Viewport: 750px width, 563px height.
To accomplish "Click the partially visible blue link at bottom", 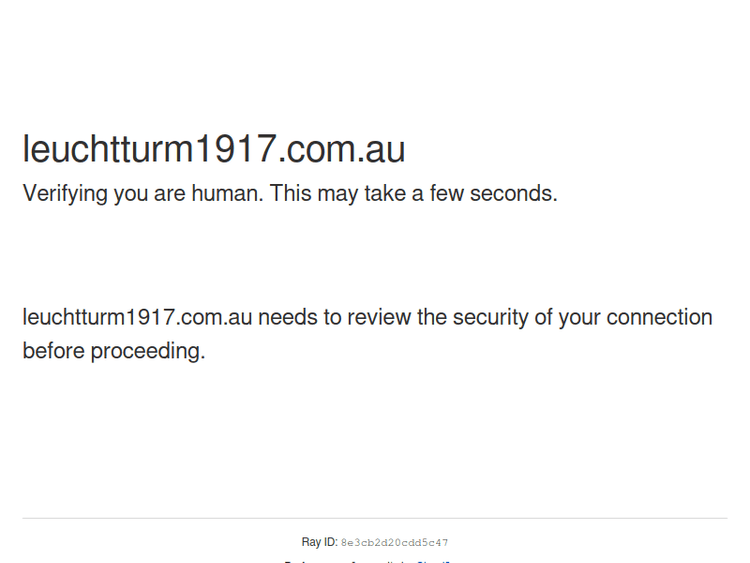I will pos(433,561).
